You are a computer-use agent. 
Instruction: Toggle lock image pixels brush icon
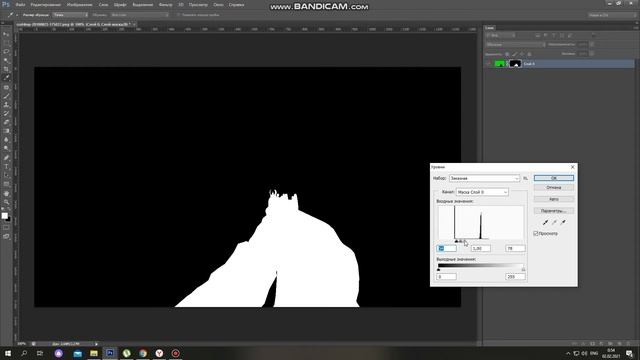(x=514, y=54)
